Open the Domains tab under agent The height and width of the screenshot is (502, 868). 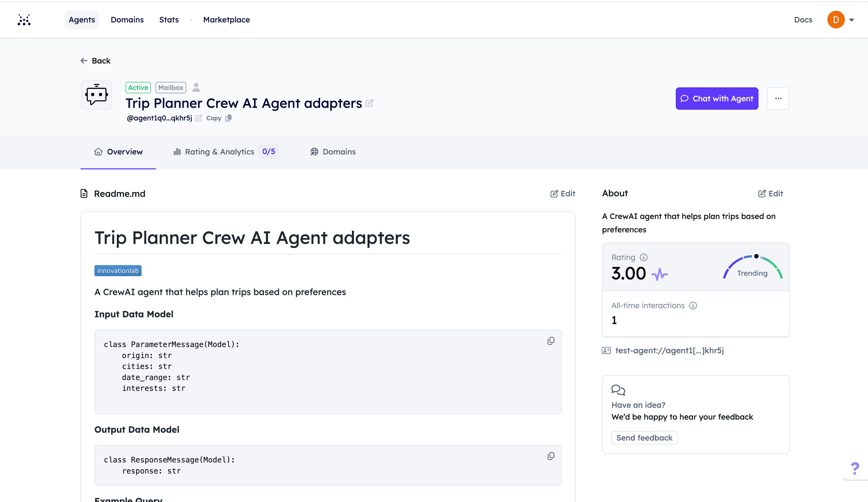coord(333,152)
